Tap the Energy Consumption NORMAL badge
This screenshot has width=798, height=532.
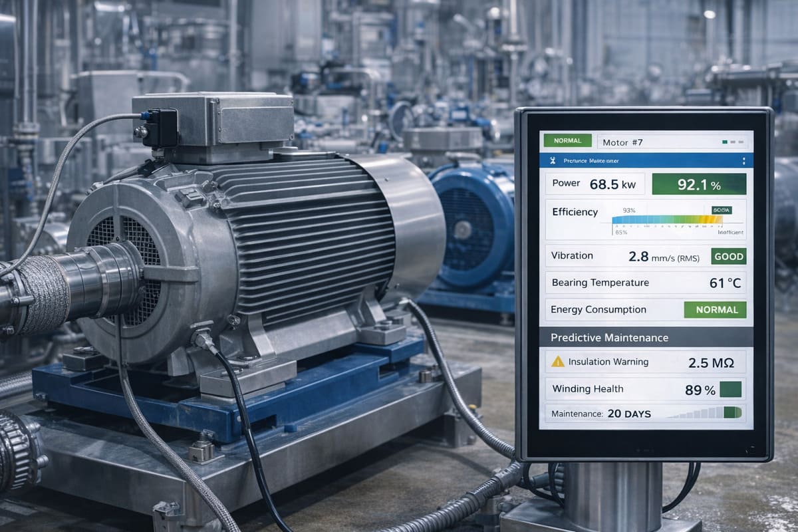pyautogui.click(x=715, y=309)
